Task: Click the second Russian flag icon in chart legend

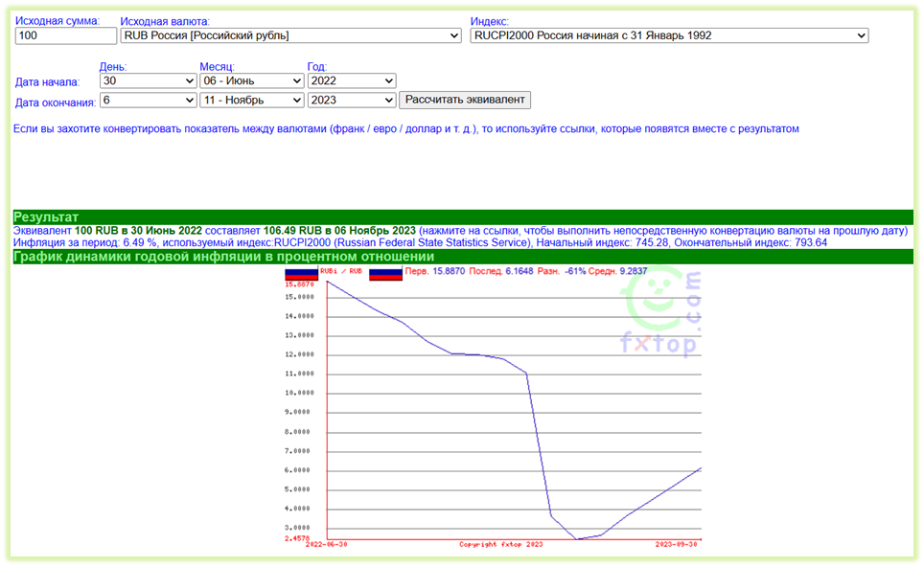Action: pyautogui.click(x=385, y=274)
